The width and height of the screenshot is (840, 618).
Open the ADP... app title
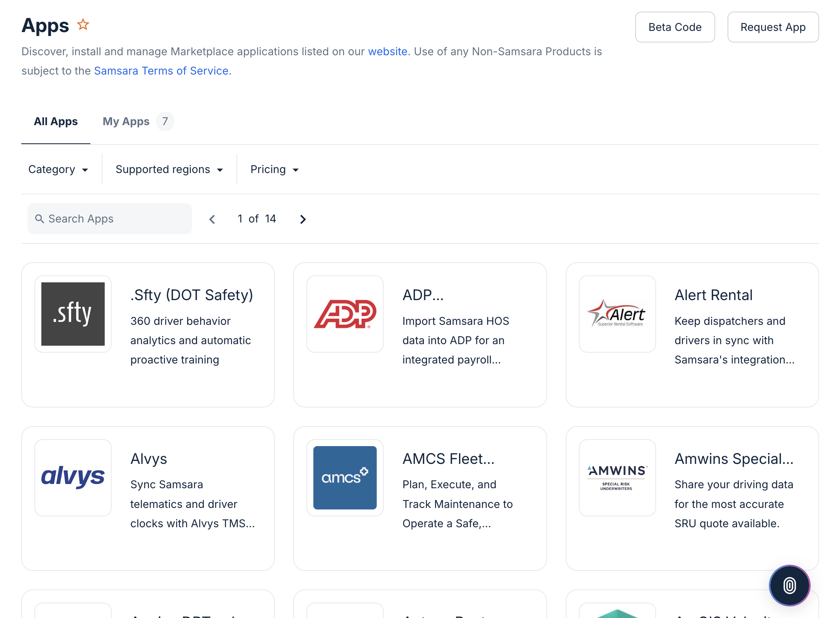423,295
